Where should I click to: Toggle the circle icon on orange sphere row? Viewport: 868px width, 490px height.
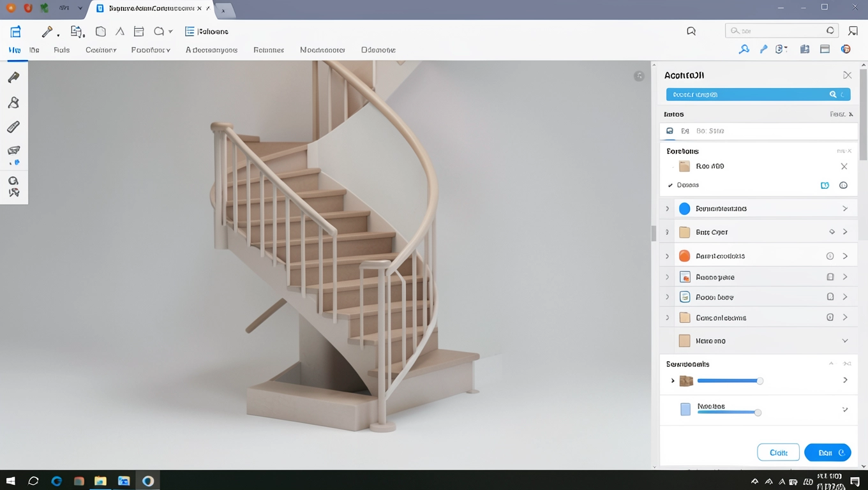tap(830, 256)
